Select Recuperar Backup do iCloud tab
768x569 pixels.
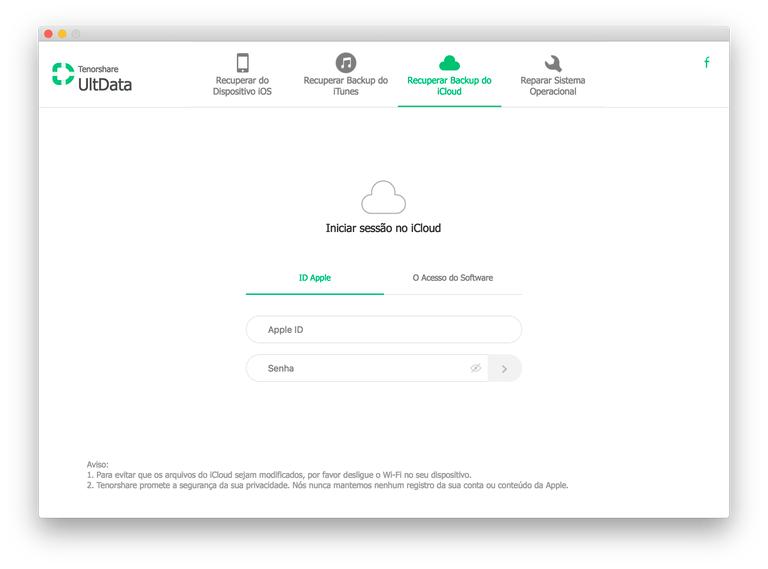point(449,76)
